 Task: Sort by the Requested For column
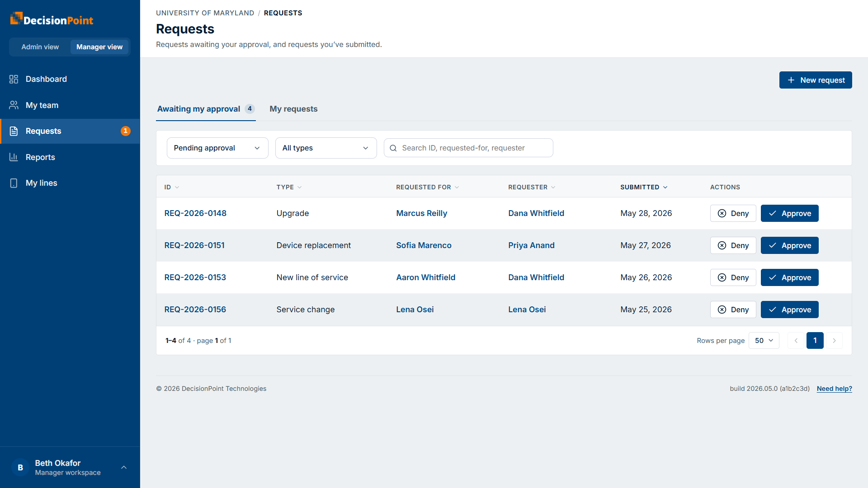click(x=428, y=187)
